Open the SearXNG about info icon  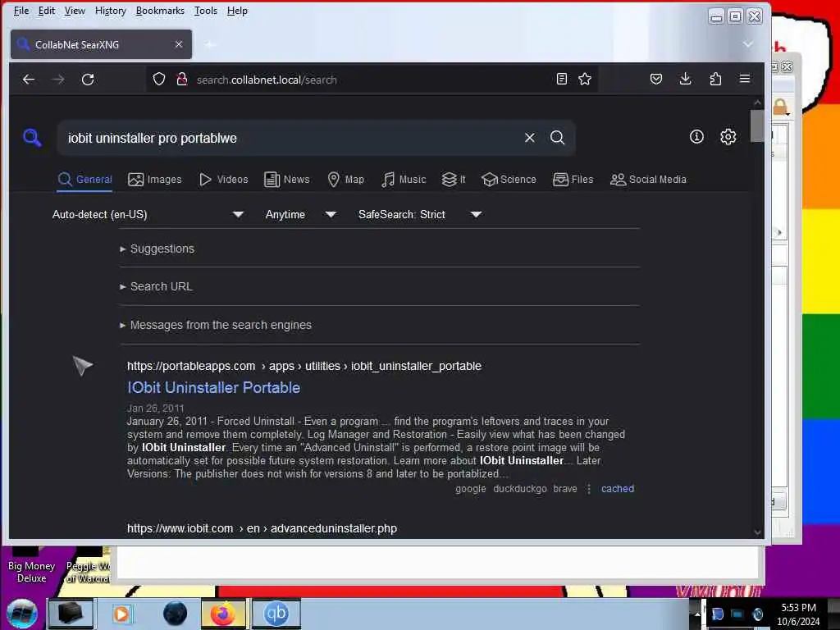696,137
